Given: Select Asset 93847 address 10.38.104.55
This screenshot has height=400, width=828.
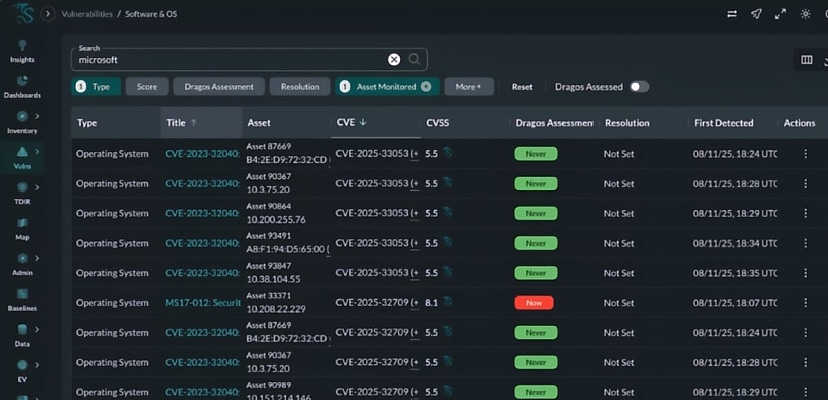Looking at the screenshot, I should (x=273, y=279).
